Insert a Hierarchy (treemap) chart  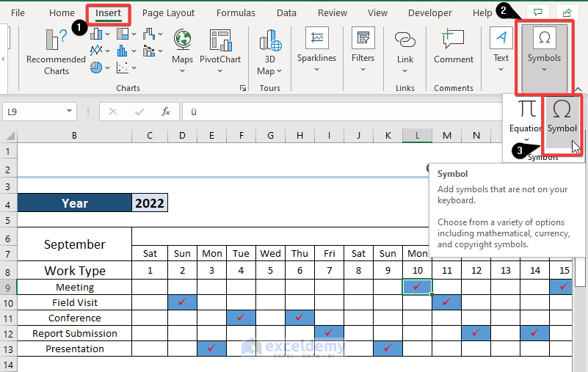[123, 34]
